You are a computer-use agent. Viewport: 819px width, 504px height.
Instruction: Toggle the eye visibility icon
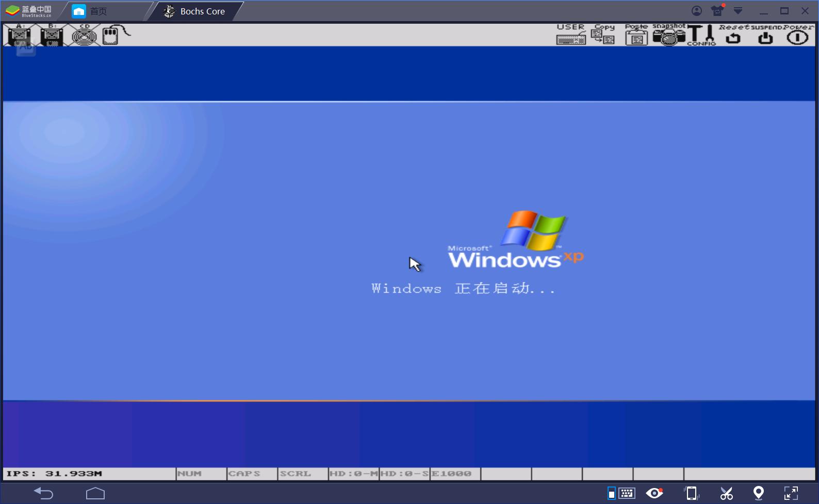(654, 493)
